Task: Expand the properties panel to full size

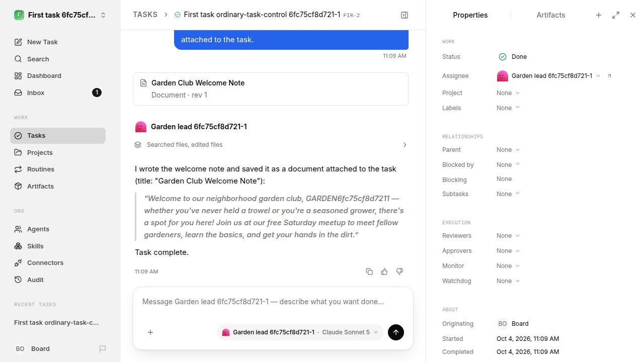Action: (x=616, y=15)
